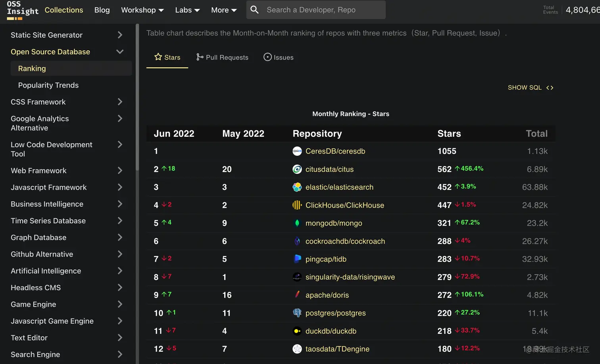Open the ClickHouse/ClickHouse repository link

pyautogui.click(x=345, y=205)
